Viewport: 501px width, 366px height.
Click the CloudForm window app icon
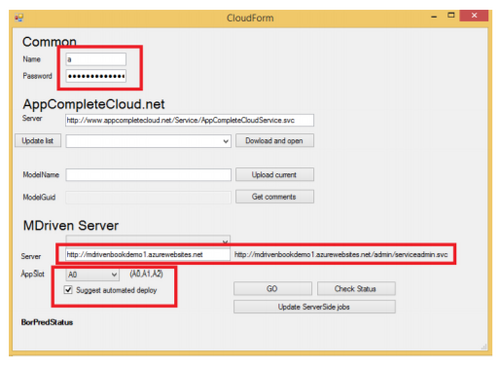pyautogui.click(x=19, y=17)
